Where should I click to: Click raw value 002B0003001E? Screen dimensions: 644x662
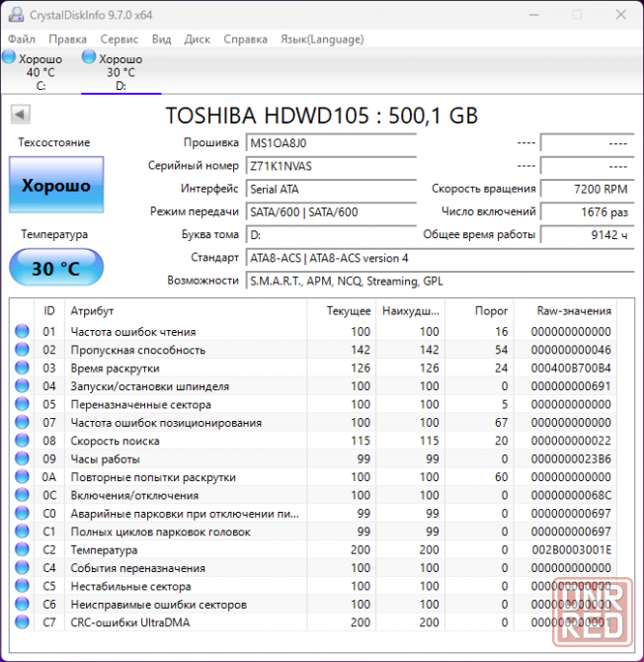(571, 549)
